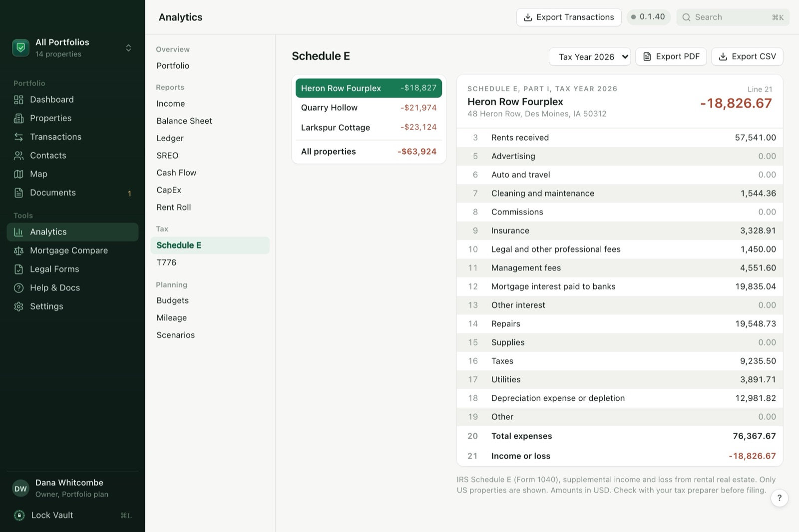Click the Settings gear icon

(18, 306)
